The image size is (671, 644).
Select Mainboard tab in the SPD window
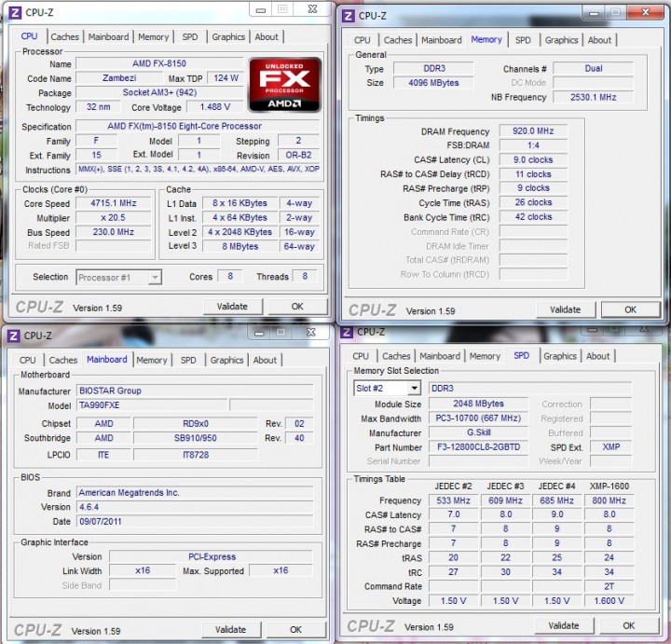[x=440, y=356]
